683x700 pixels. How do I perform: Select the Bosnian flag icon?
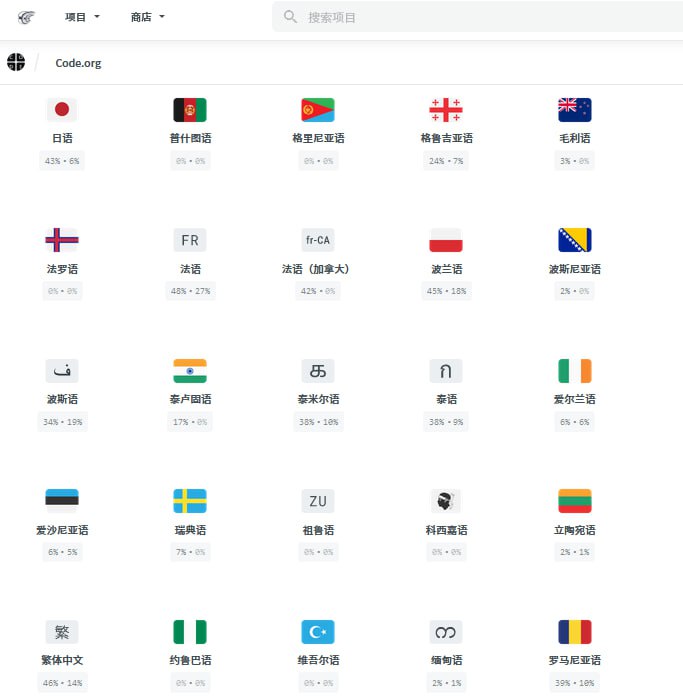tap(575, 240)
